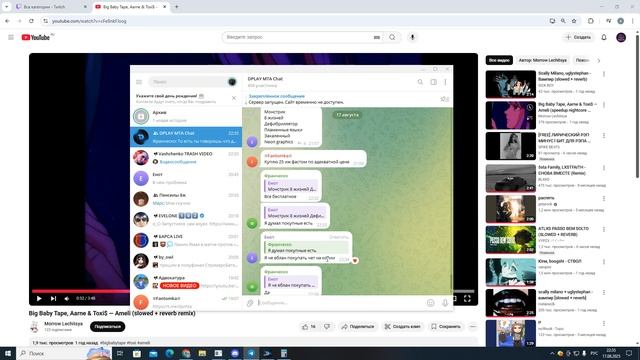Click the Создать клип button
Image resolution: width=640 pixels, height=360 pixels.
(402, 327)
